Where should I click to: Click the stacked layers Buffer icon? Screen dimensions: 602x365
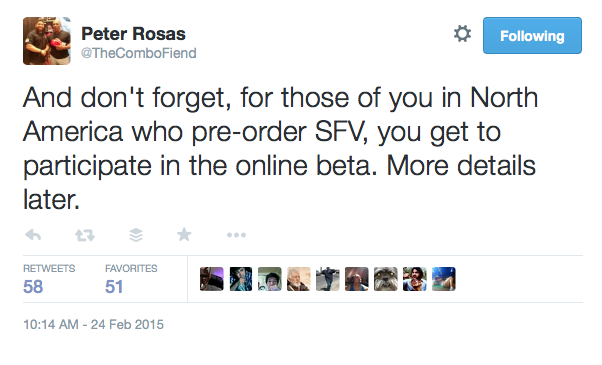point(136,235)
